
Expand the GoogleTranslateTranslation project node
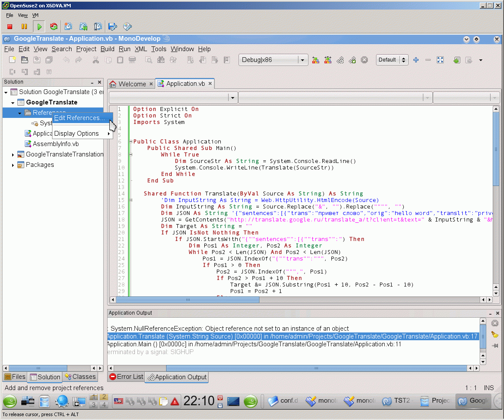point(13,155)
